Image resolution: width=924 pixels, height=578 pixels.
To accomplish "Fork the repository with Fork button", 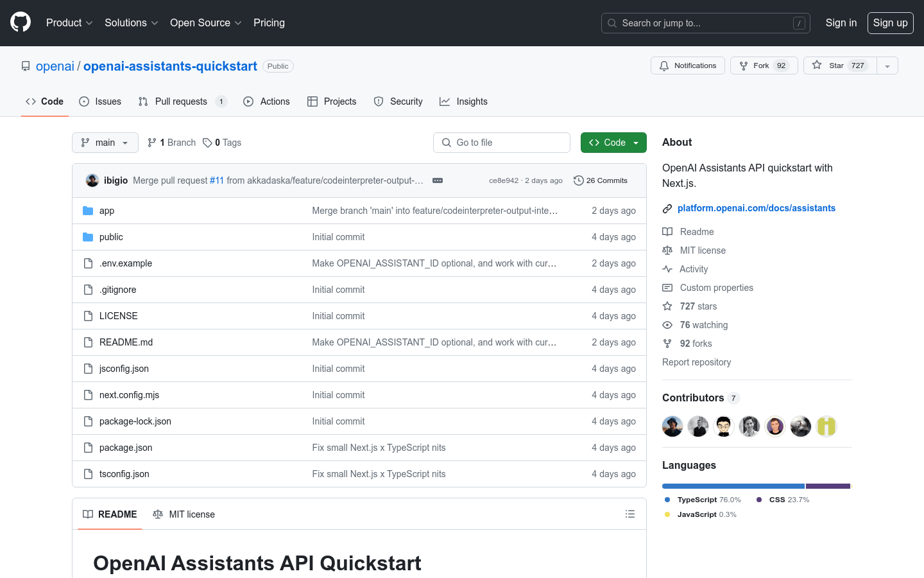I will pyautogui.click(x=764, y=66).
